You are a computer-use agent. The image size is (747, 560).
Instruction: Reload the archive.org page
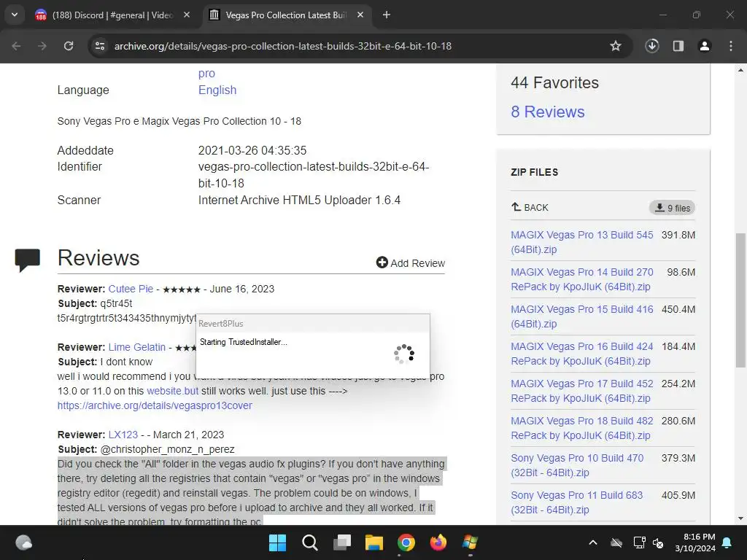[x=69, y=46]
